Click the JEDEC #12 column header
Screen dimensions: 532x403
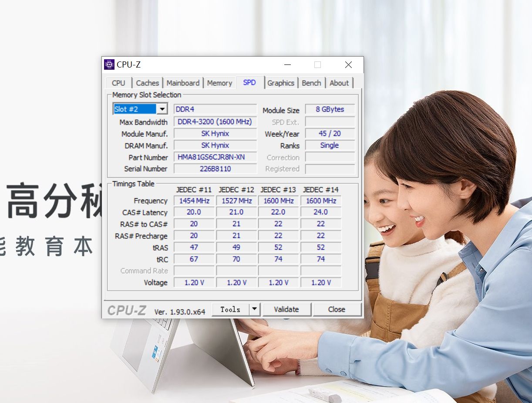[236, 190]
